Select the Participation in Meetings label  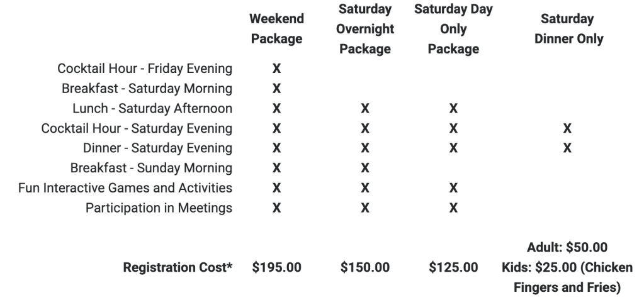coord(159,208)
